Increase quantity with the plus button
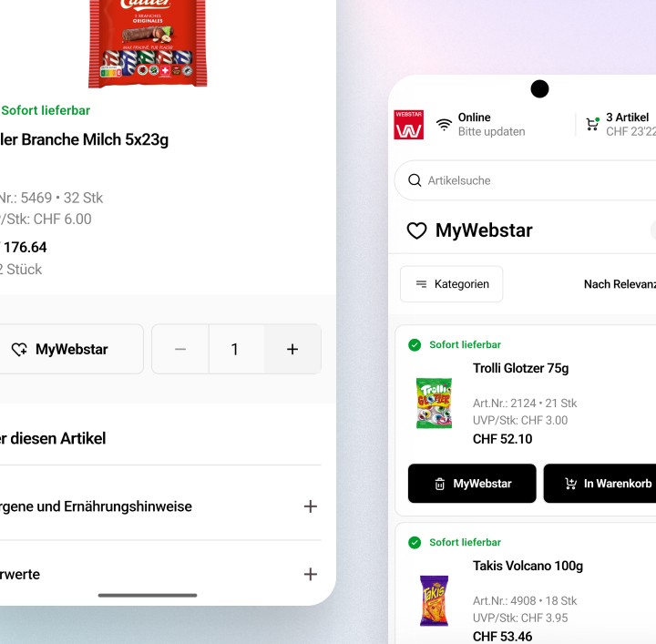 pyautogui.click(x=292, y=349)
